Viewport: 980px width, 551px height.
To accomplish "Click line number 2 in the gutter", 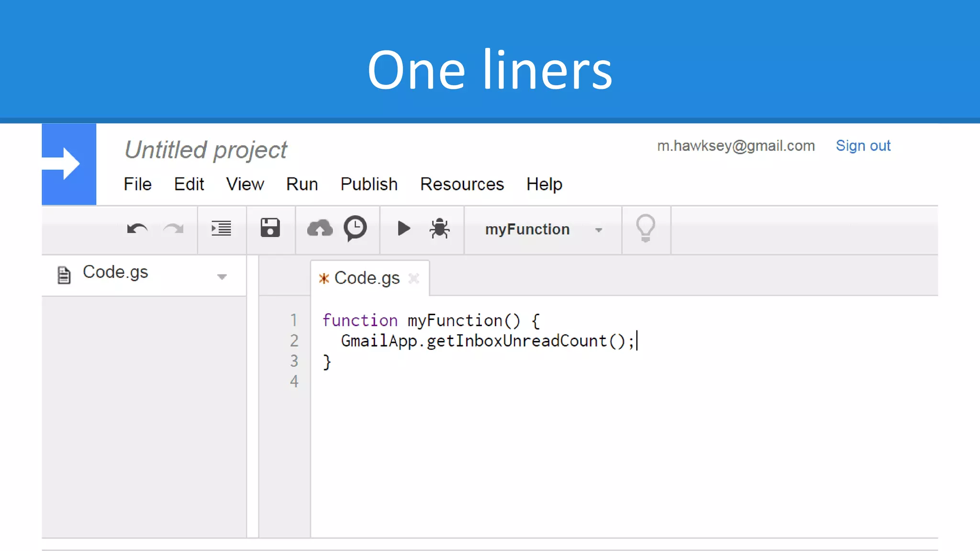I will pos(294,341).
